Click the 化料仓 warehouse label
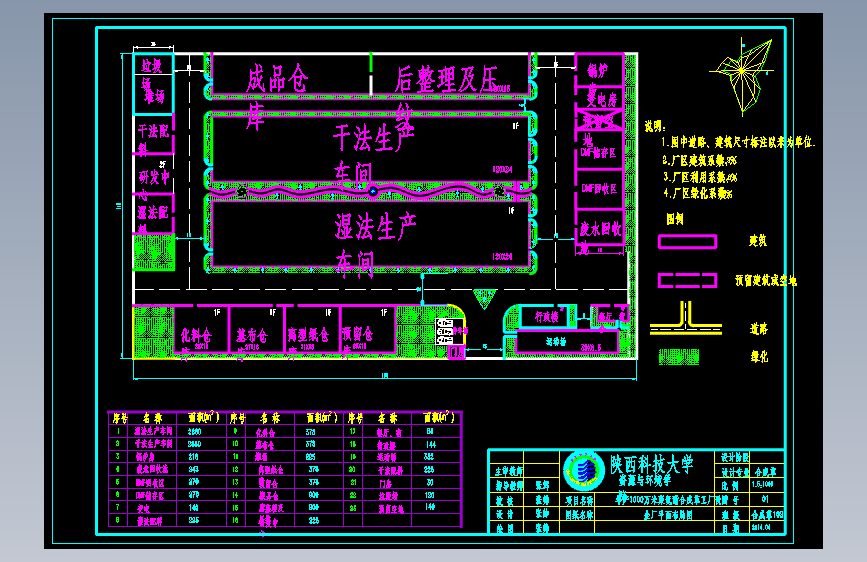The image size is (867, 562). (x=196, y=336)
